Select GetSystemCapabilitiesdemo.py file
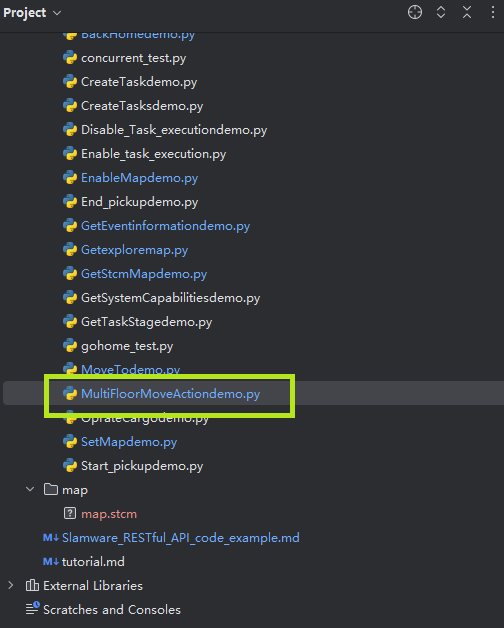 pos(170,298)
